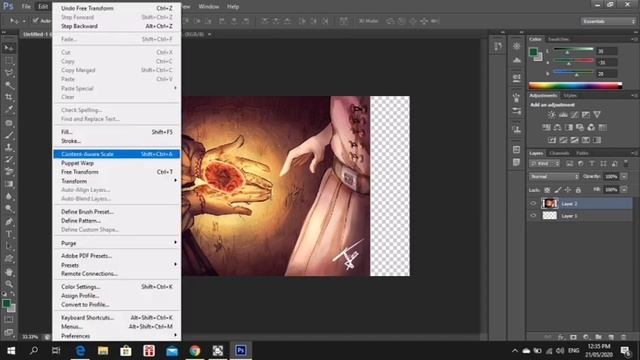Switch to the Styles tab
Viewport: 640px width, 360px height.
[x=570, y=96]
